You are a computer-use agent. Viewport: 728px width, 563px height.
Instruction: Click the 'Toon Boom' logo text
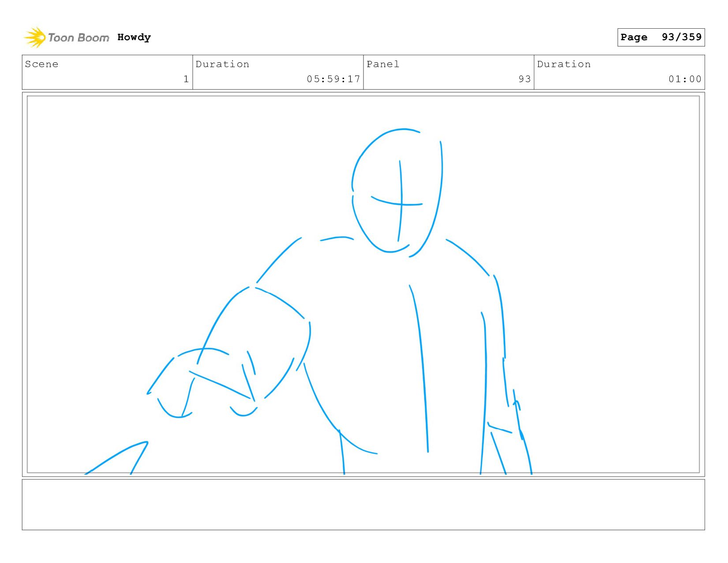[x=79, y=38]
